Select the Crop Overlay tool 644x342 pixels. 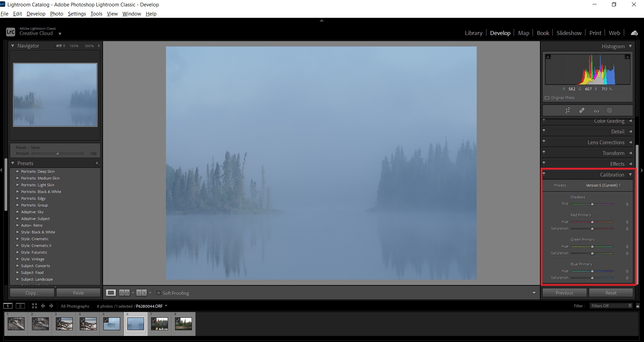[568, 110]
